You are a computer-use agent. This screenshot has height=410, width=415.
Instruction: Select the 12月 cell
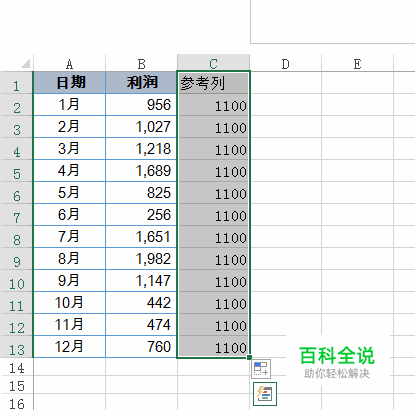70,347
